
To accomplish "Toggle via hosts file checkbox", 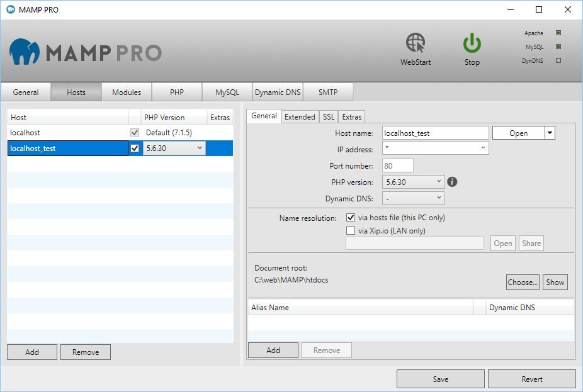I will tap(350, 217).
